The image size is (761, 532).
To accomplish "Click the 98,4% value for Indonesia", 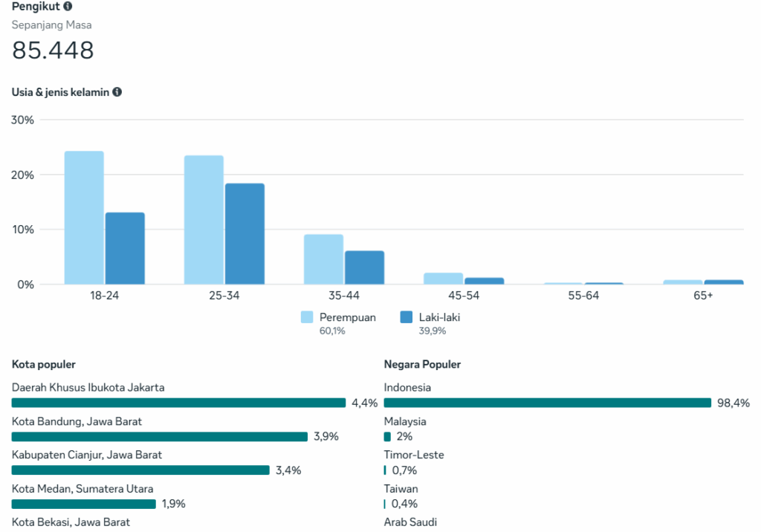I will pyautogui.click(x=734, y=403).
